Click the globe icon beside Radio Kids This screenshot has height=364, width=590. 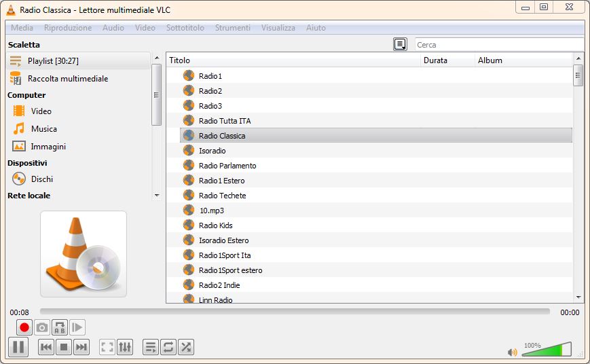tap(189, 225)
